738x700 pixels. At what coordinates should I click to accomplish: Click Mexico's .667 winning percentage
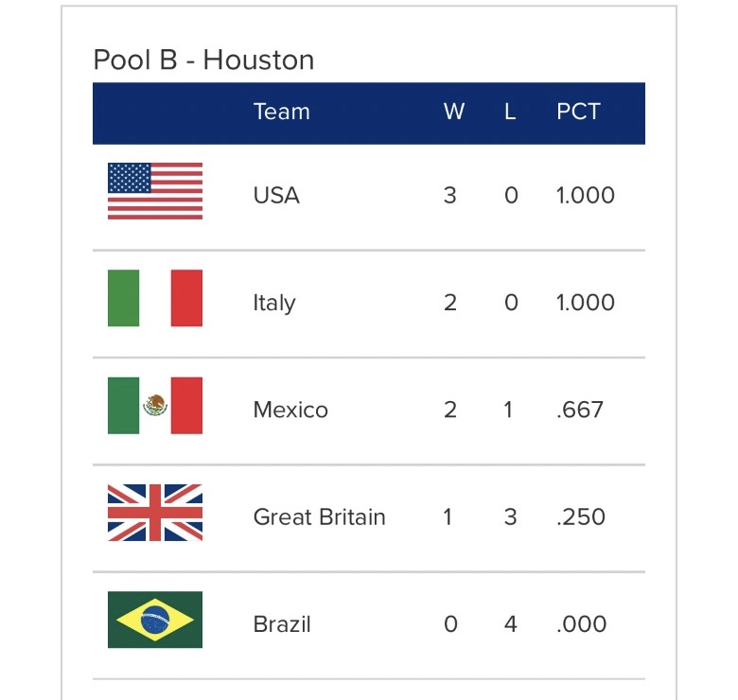pyautogui.click(x=580, y=411)
